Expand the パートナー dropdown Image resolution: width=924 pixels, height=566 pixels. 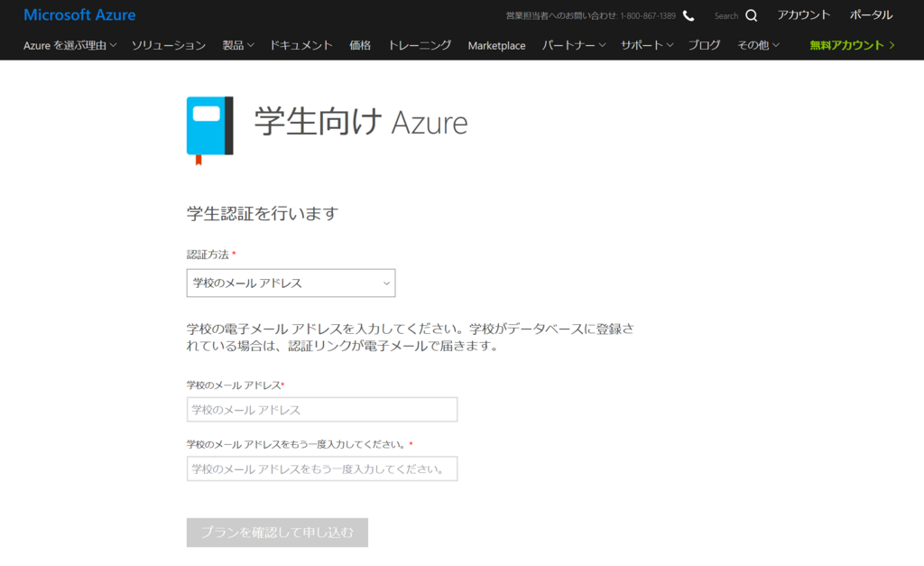(x=573, y=45)
